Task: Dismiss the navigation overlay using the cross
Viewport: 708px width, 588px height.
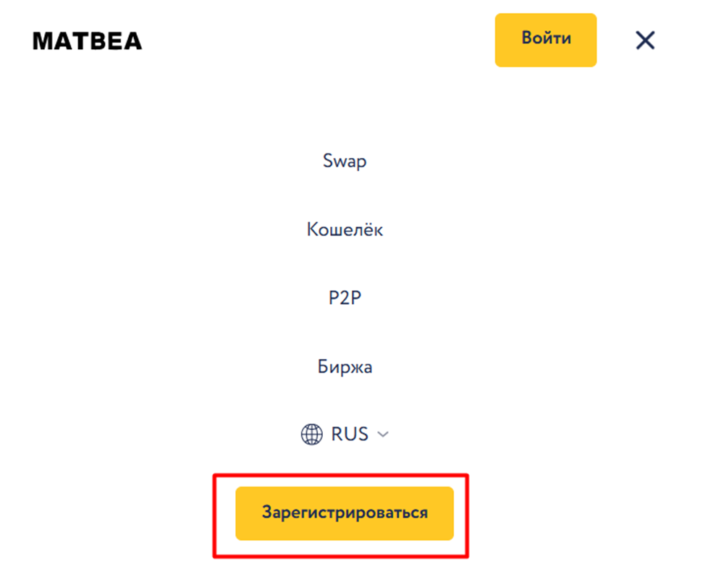Action: coord(644,41)
